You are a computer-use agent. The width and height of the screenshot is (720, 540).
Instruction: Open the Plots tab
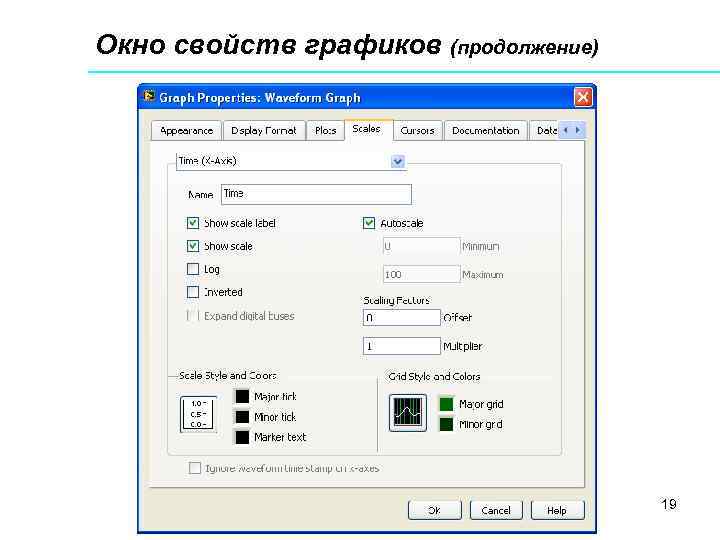point(326,131)
